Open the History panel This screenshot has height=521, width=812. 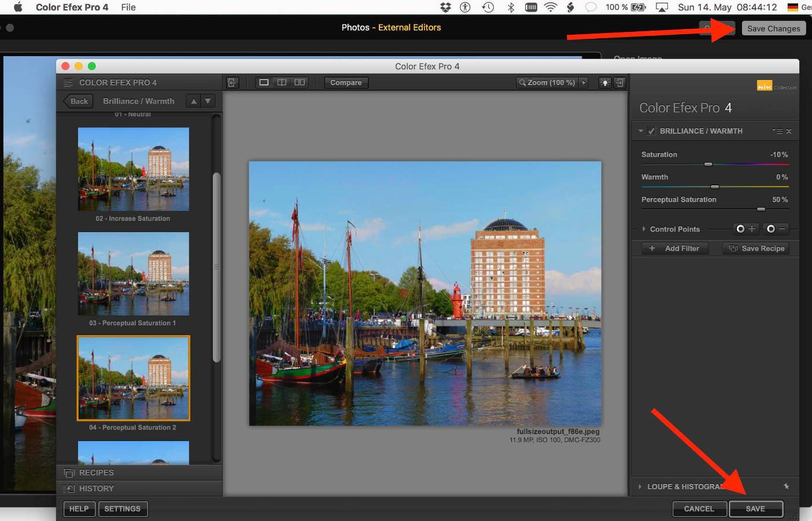click(96, 489)
